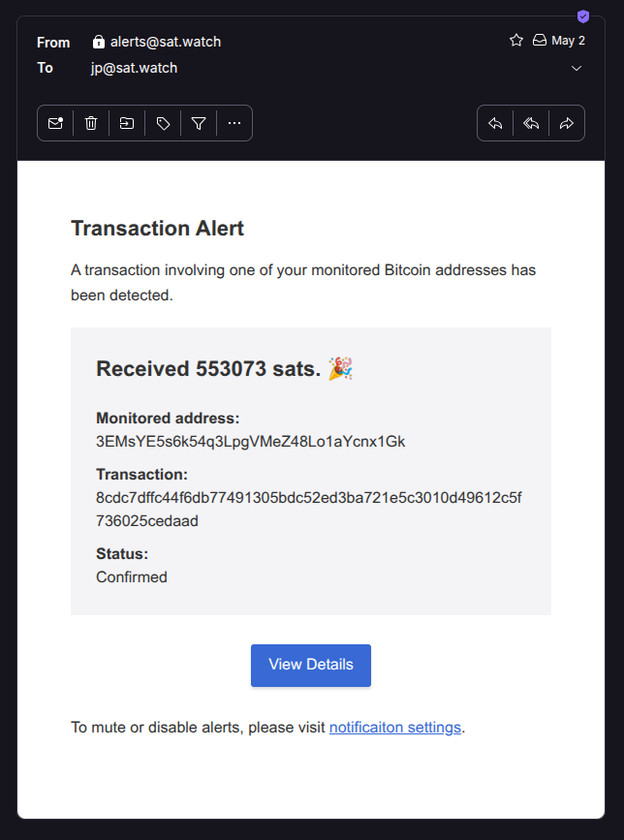Click the lock icon beside sender
The height and width of the screenshot is (840, 624).
coord(99,42)
